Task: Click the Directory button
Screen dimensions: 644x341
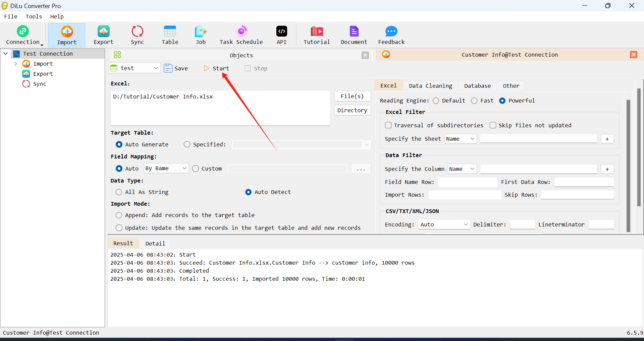Action: [352, 110]
